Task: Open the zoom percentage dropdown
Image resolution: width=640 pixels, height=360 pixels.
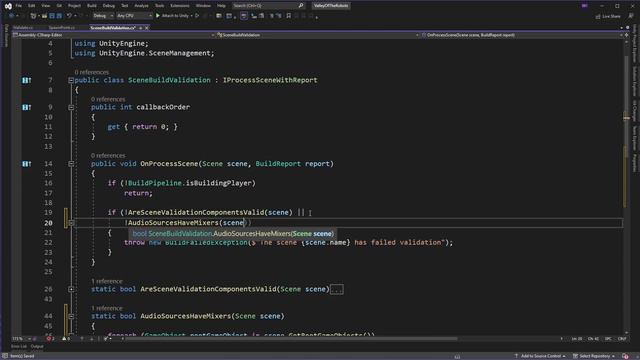Action: tap(21, 339)
